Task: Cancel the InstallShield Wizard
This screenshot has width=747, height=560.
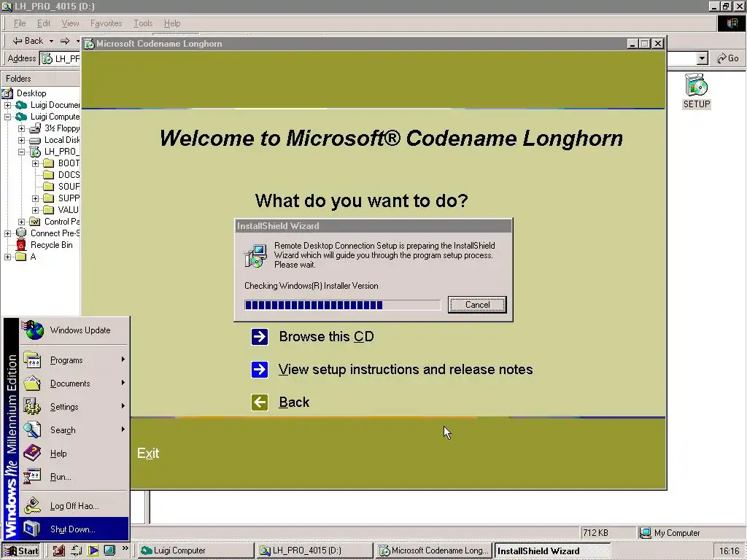Action: [477, 305]
